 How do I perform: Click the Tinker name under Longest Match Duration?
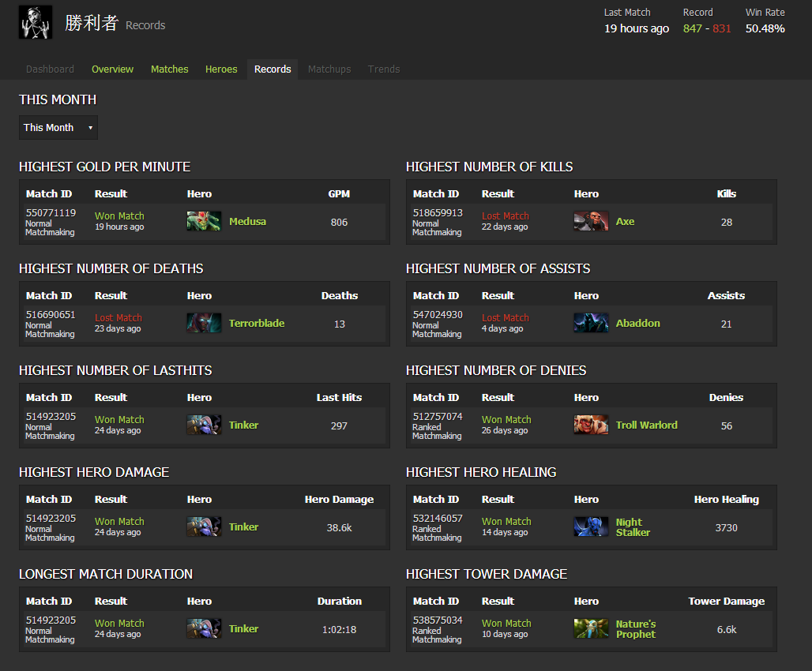[x=243, y=629]
